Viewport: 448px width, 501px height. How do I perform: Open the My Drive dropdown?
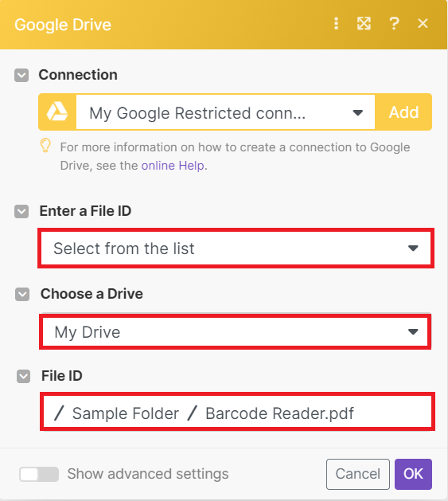[x=236, y=331]
